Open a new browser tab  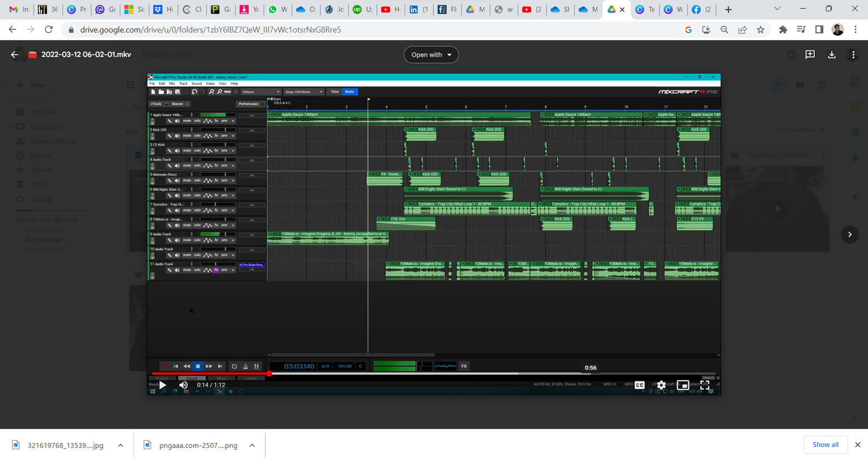(728, 10)
